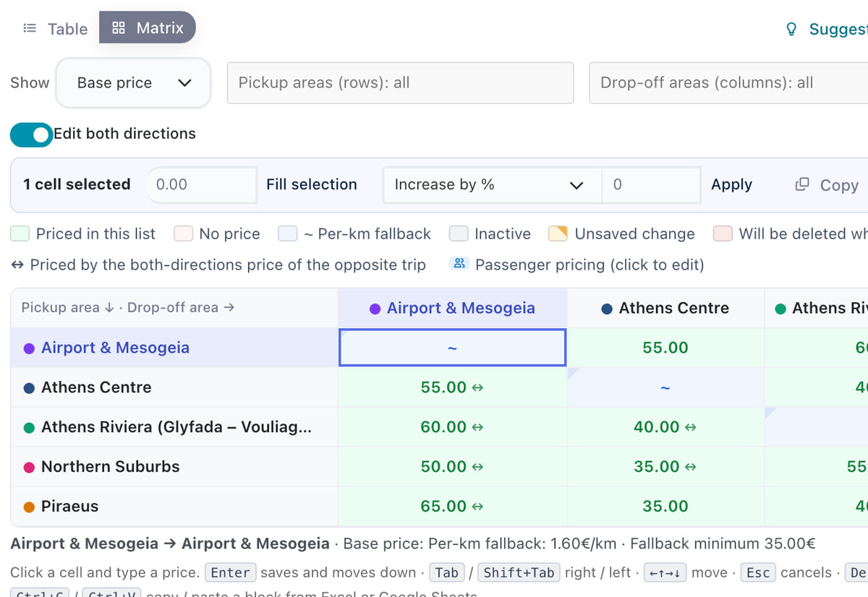Image resolution: width=868 pixels, height=597 pixels.
Task: Select the Athens Riviera to Athens Centre 40.00 cell
Action: (x=665, y=427)
